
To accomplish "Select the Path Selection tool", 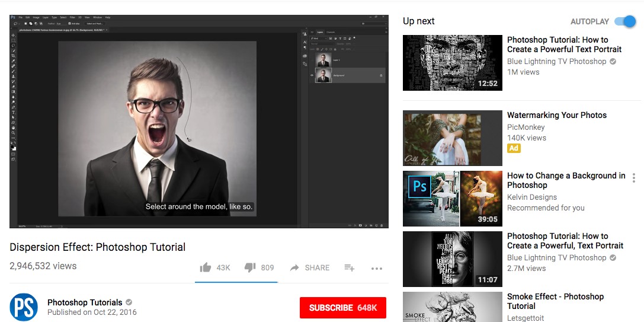I will [13, 117].
